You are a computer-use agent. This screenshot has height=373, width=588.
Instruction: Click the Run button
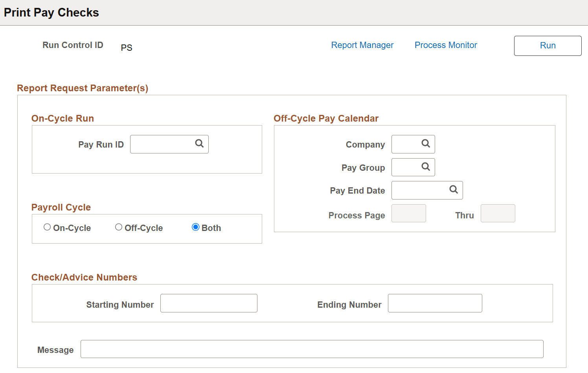coord(548,46)
